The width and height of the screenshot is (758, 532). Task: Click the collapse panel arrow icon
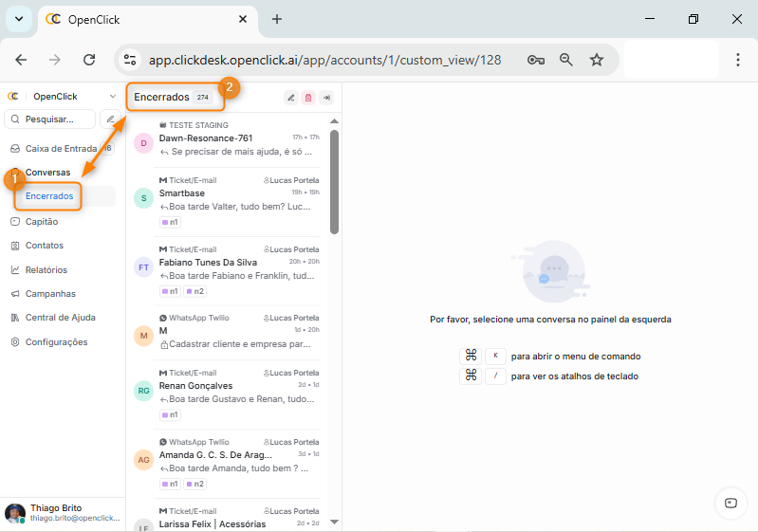click(326, 98)
